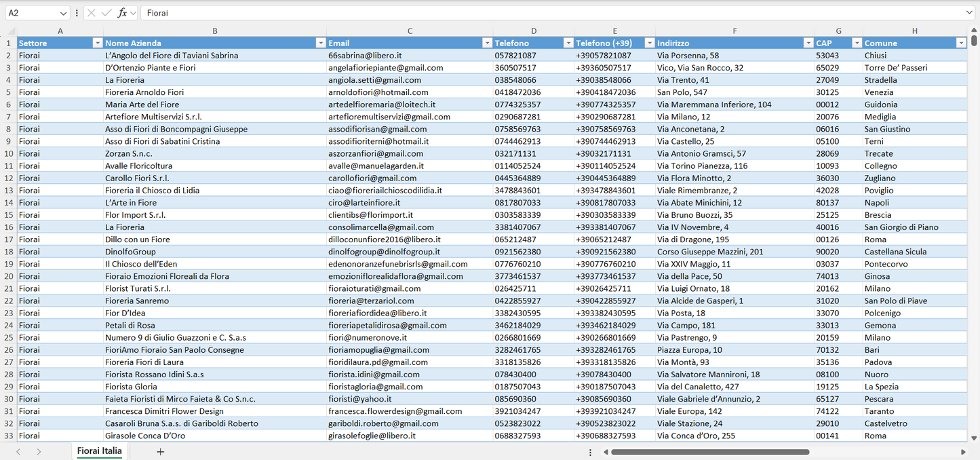This screenshot has height=460, width=980.
Task: Click cell Fioraio Emozioni Floreali da Flora
Action: click(x=215, y=276)
